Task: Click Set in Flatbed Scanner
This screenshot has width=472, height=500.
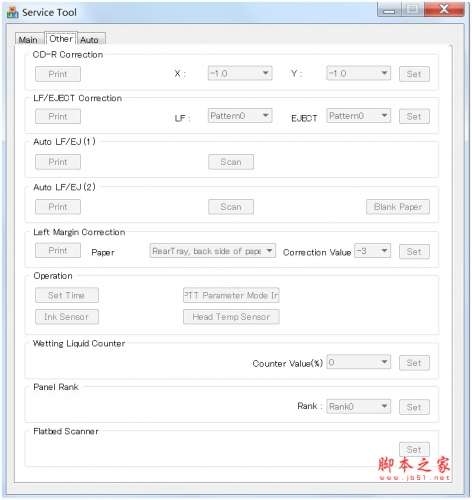Action: 414,450
